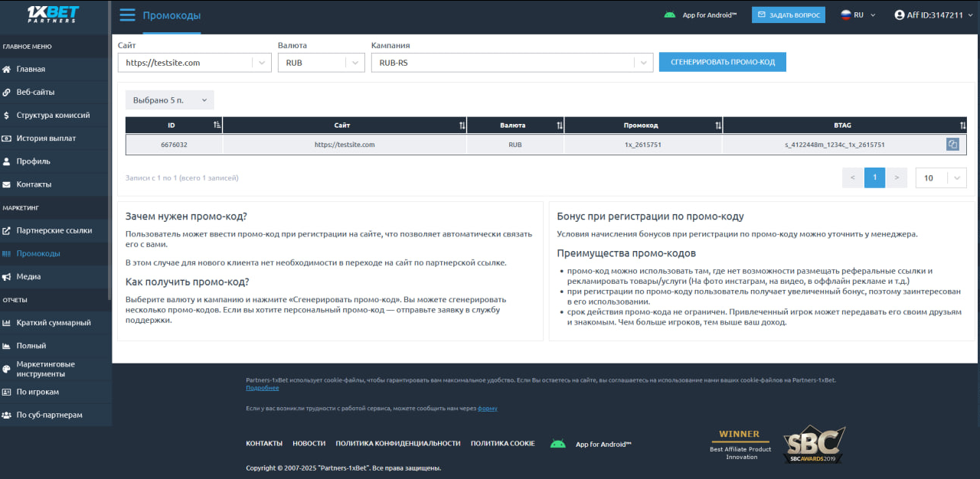Click the Android app icon in the footer
Viewport: 980px width, 479px height.
click(558, 444)
